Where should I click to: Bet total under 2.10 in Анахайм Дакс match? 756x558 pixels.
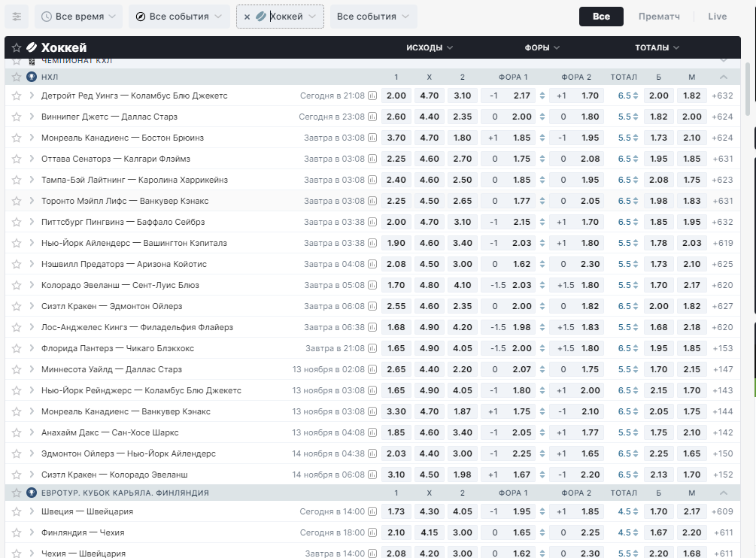point(691,432)
